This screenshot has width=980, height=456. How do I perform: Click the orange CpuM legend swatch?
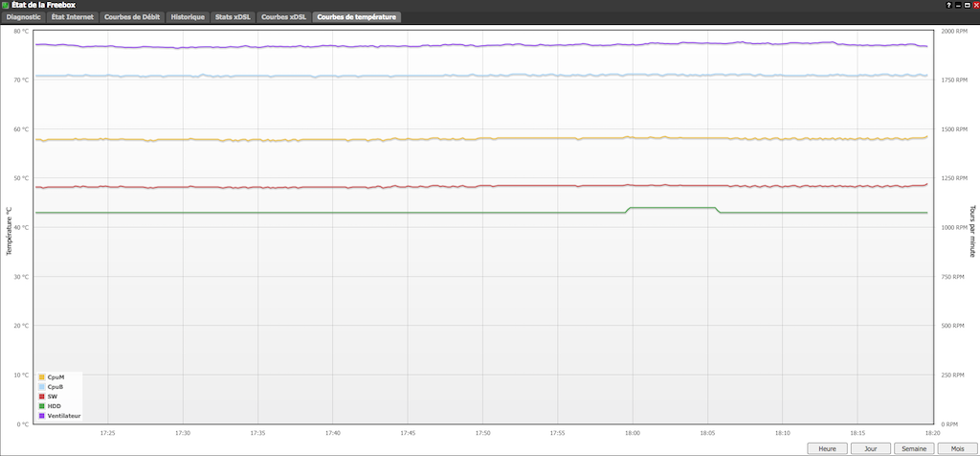click(x=41, y=377)
